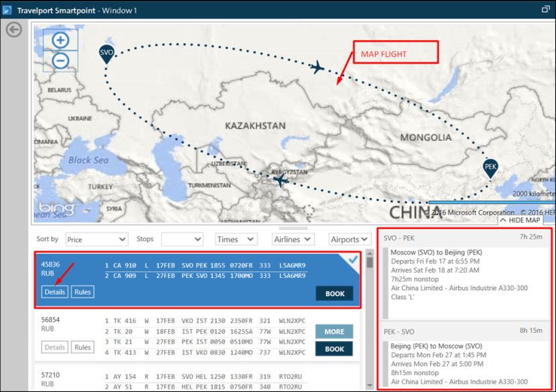Click the 57210 RUB price
The image size is (556, 392).
point(50,379)
